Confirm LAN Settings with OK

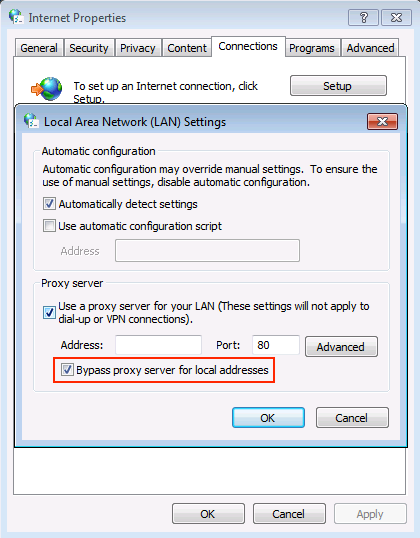pyautogui.click(x=268, y=418)
